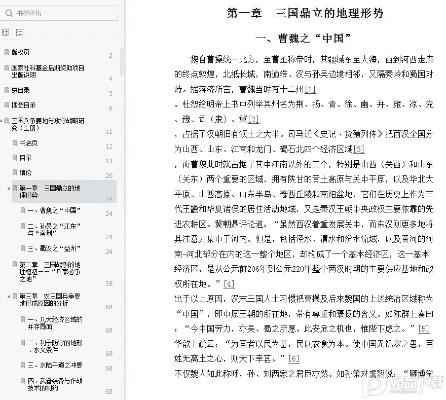Image resolution: width=446 pixels, height=400 pixels.
Task: Collapse the 第三章 bookmark entry
Action: tap(9, 296)
